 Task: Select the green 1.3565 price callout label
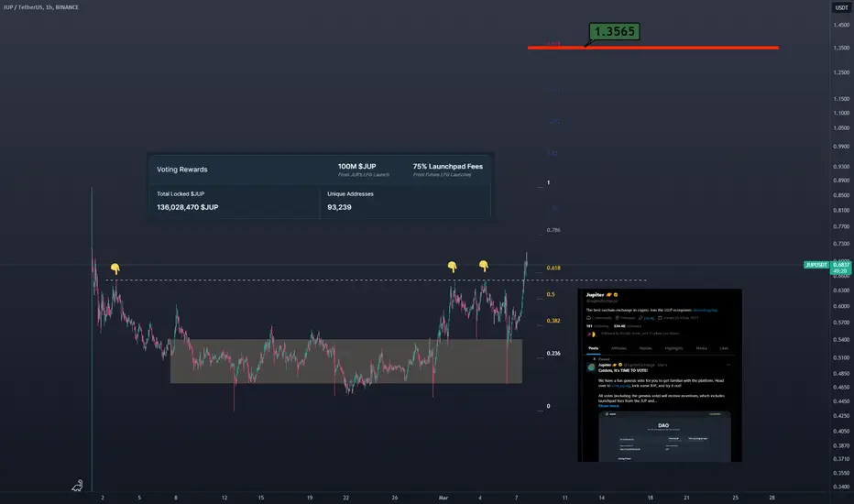click(614, 31)
